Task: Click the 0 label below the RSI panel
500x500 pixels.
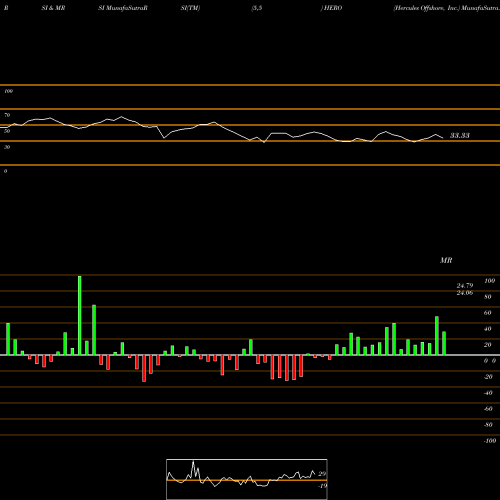Action: [x=5, y=171]
